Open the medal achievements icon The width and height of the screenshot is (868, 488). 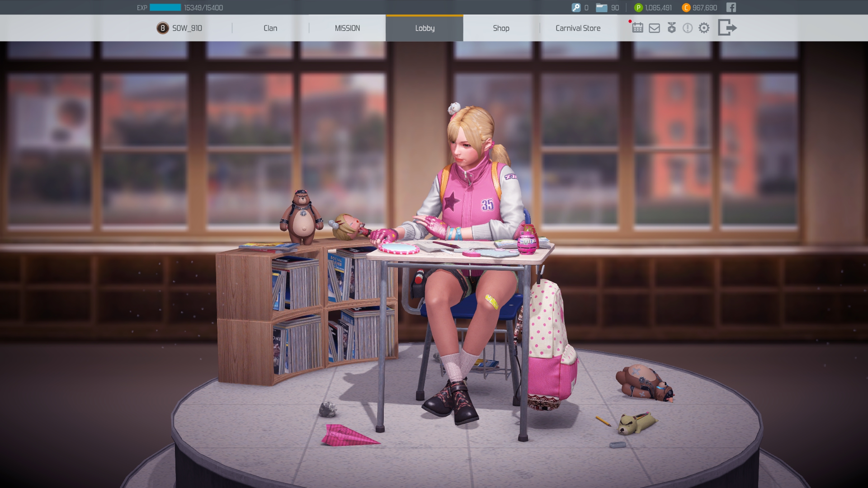pyautogui.click(x=671, y=28)
